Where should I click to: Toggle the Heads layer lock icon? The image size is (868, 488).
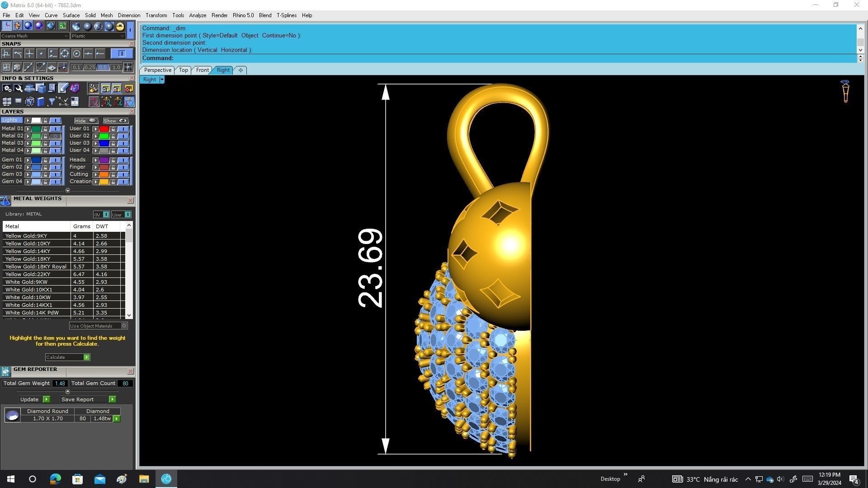(113, 160)
